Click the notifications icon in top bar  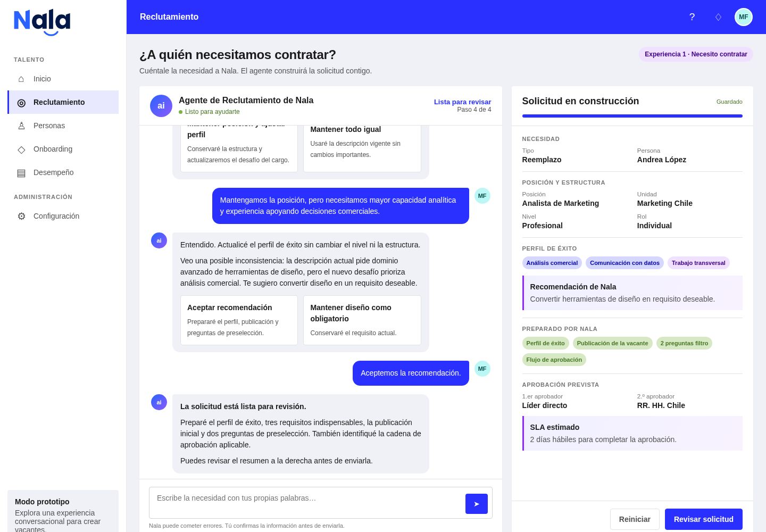click(x=718, y=17)
